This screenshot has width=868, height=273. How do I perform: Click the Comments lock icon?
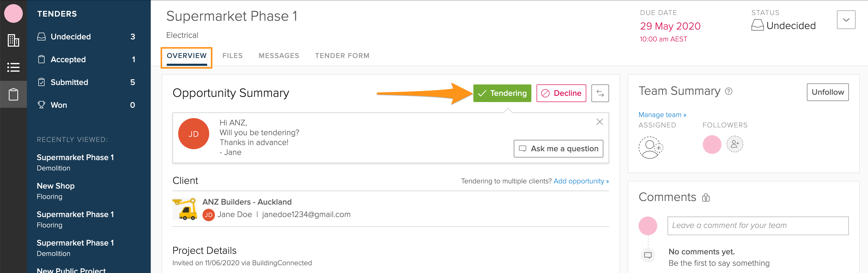click(706, 198)
